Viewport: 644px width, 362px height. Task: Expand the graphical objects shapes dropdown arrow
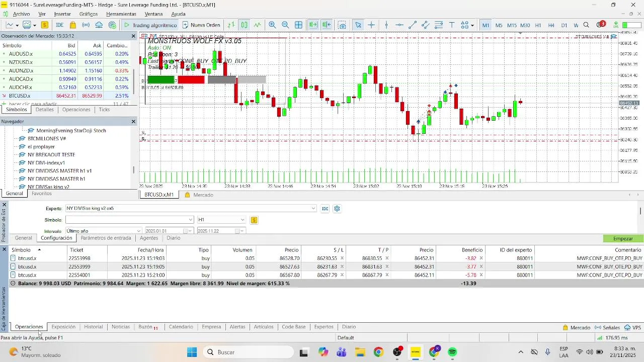click(472, 25)
